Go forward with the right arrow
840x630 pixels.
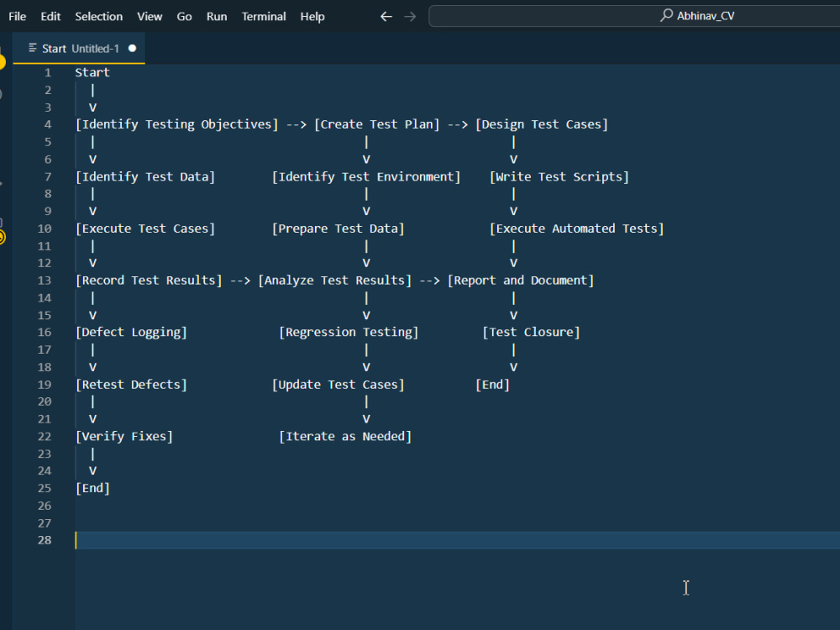pos(410,17)
